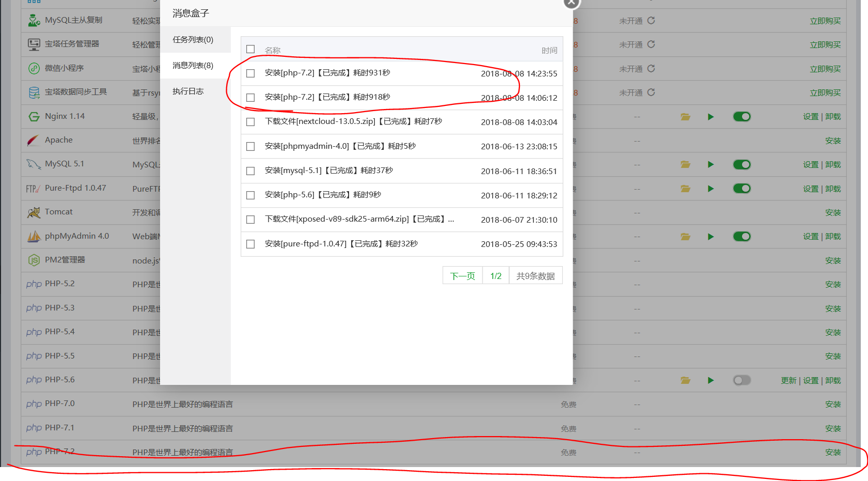Click the play icon in MySQL 5.1 row
The height and width of the screenshot is (481, 868).
coord(711,164)
